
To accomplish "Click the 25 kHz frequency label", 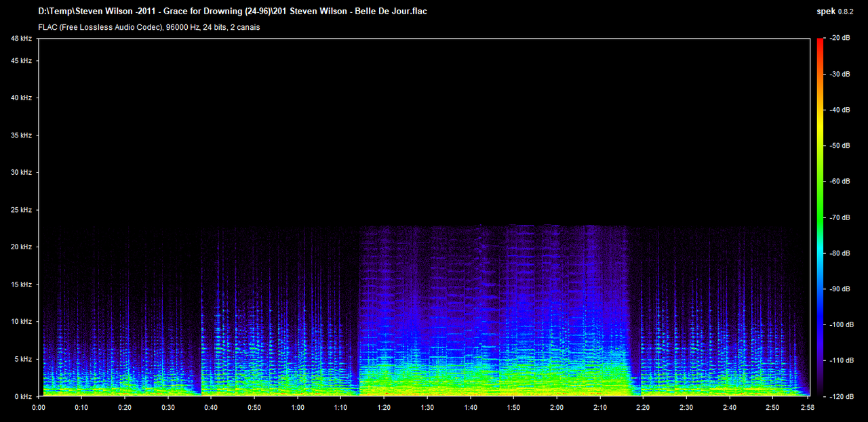I will 21,210.
